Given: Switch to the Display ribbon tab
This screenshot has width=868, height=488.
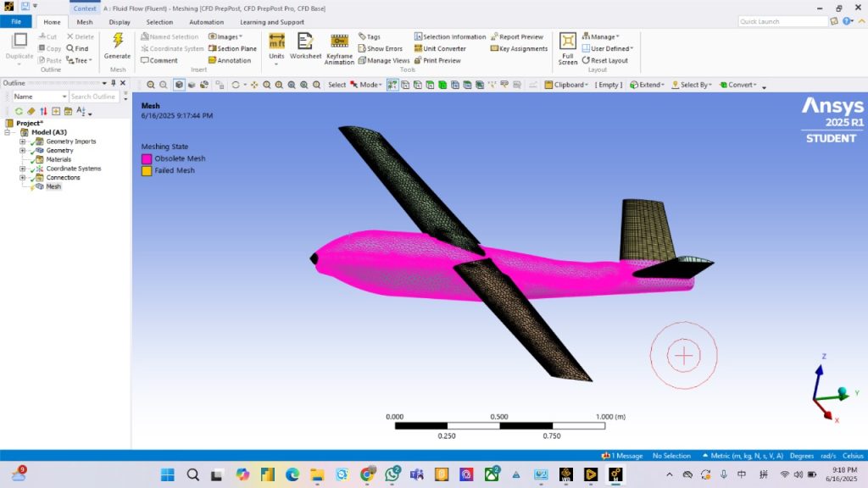Looking at the screenshot, I should coord(120,22).
